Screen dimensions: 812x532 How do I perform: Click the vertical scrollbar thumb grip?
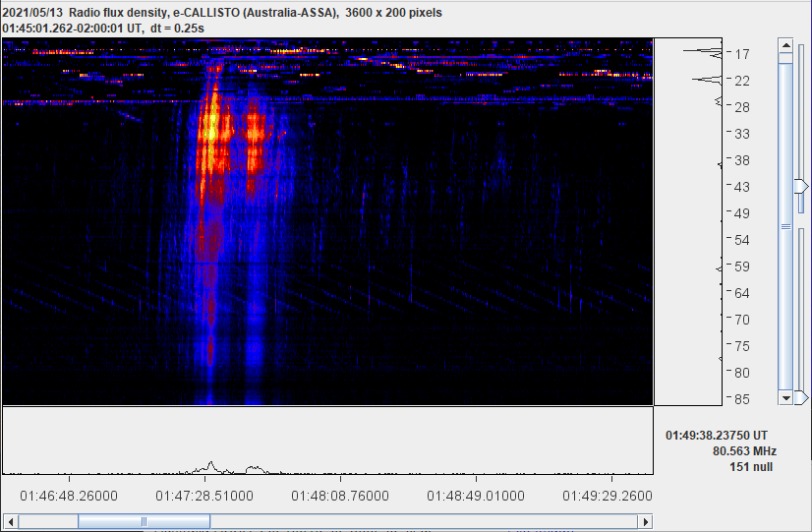[785, 226]
